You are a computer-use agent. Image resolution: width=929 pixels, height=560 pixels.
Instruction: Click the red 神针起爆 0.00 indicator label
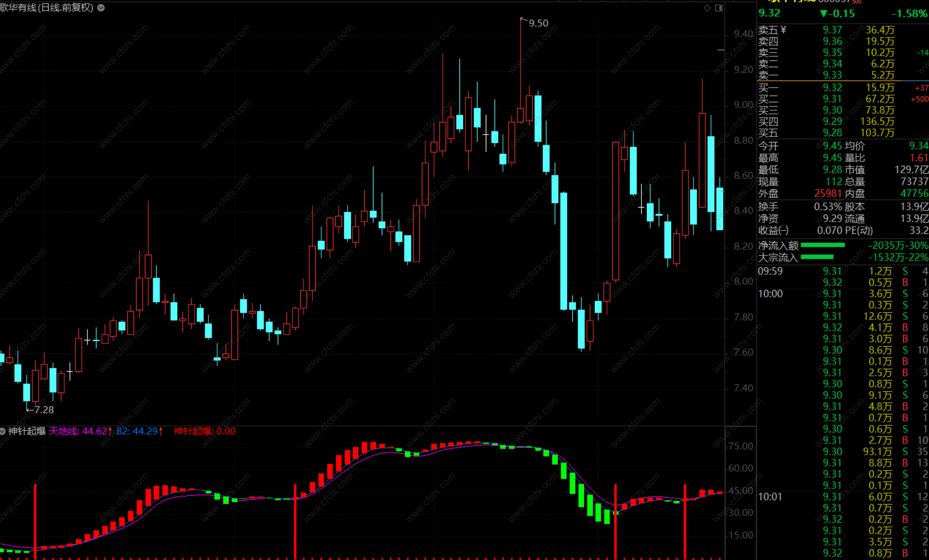click(x=205, y=431)
